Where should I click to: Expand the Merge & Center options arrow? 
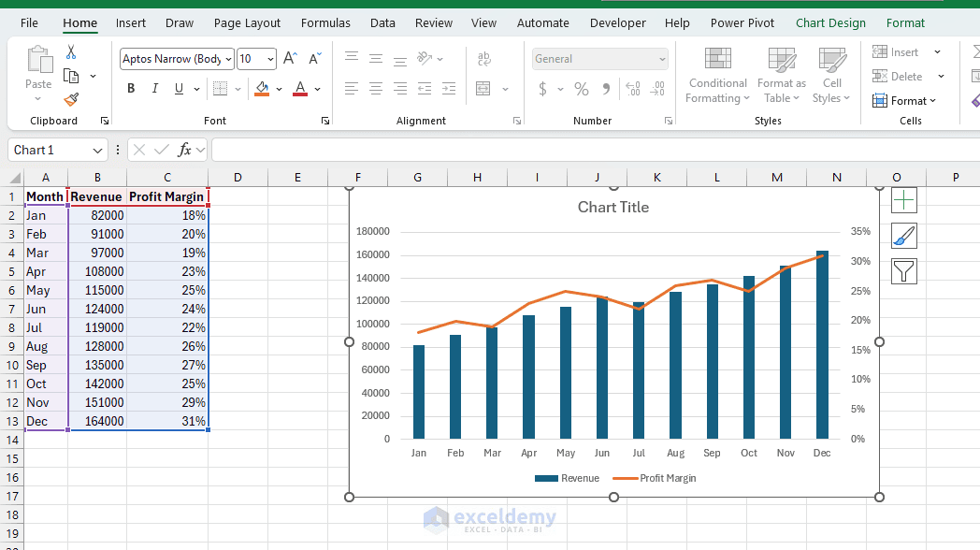505,89
